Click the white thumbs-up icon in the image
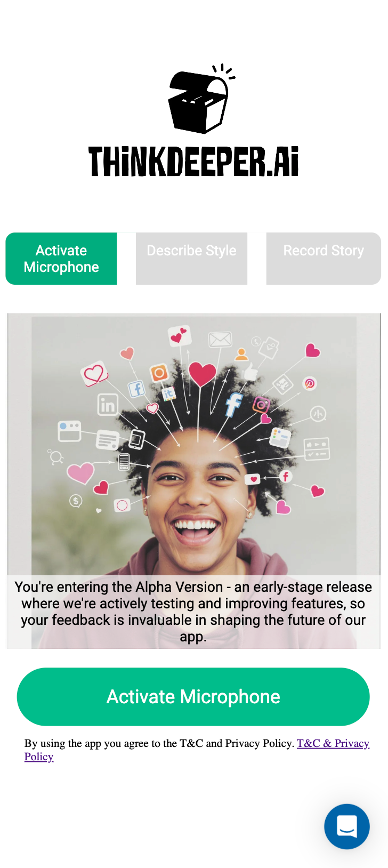 (x=249, y=372)
